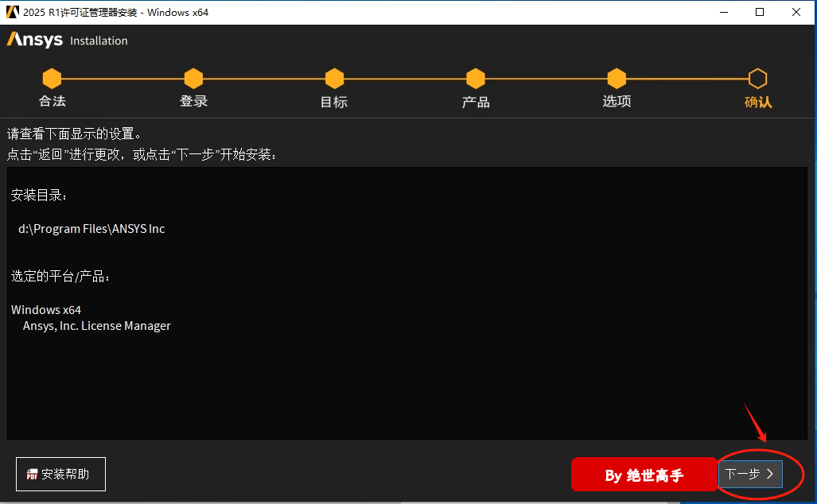Click Ansys, Inc. License Manager line
The width and height of the screenshot is (817, 504).
[97, 326]
